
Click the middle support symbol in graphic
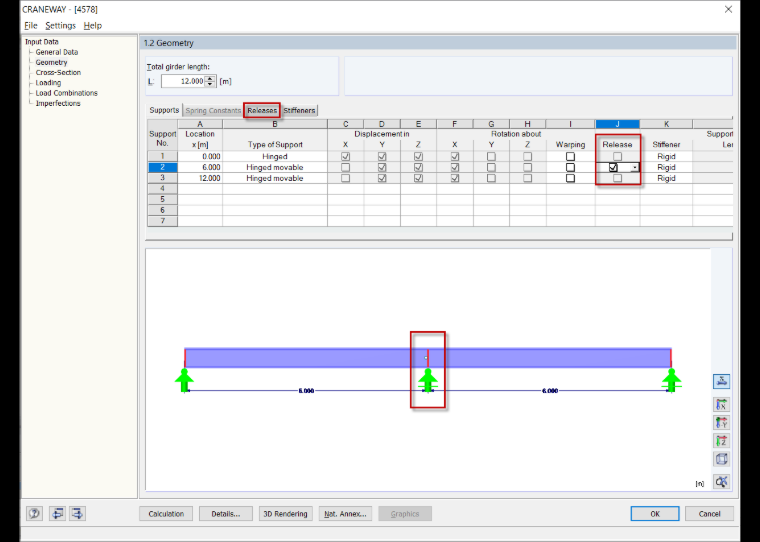428,381
